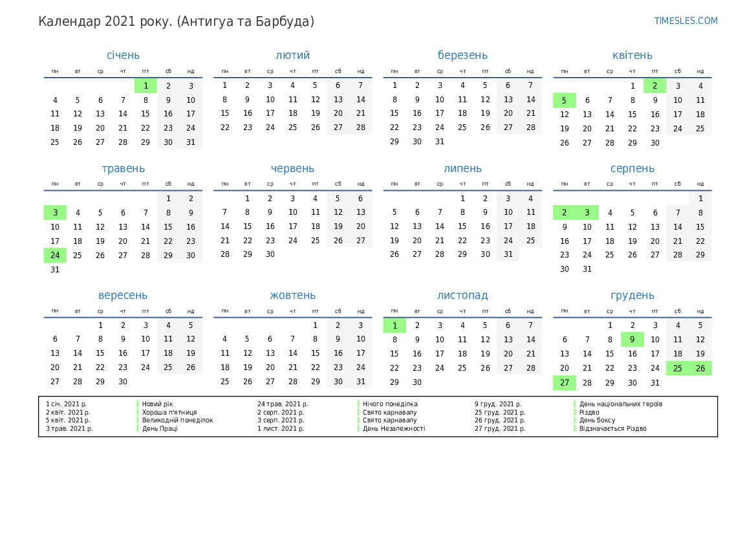The height and width of the screenshot is (535, 756).
Task: Select the calendar title Календар 2021 року
Action: point(176,21)
